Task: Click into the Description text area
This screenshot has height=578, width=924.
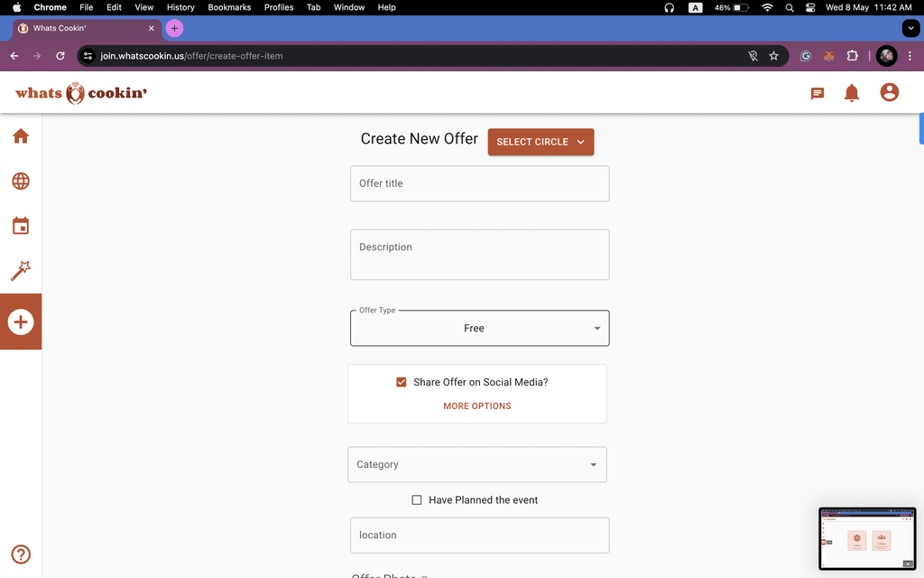Action: point(480,255)
